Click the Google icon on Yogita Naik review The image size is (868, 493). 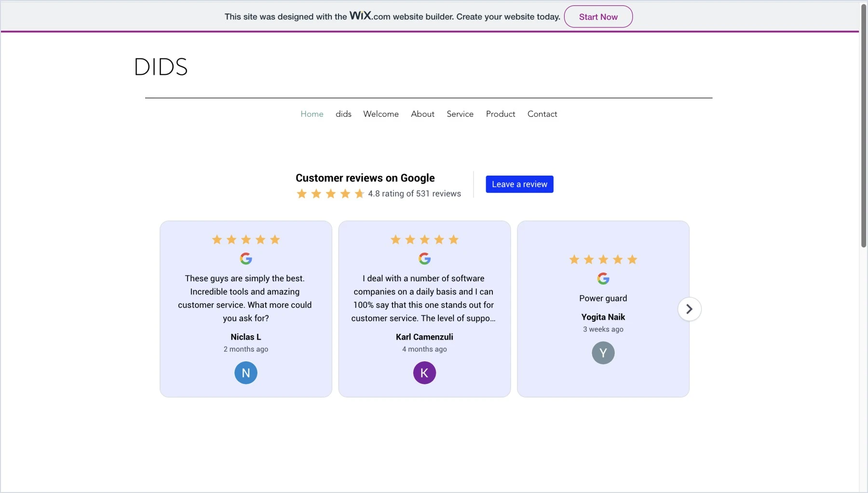603,279
